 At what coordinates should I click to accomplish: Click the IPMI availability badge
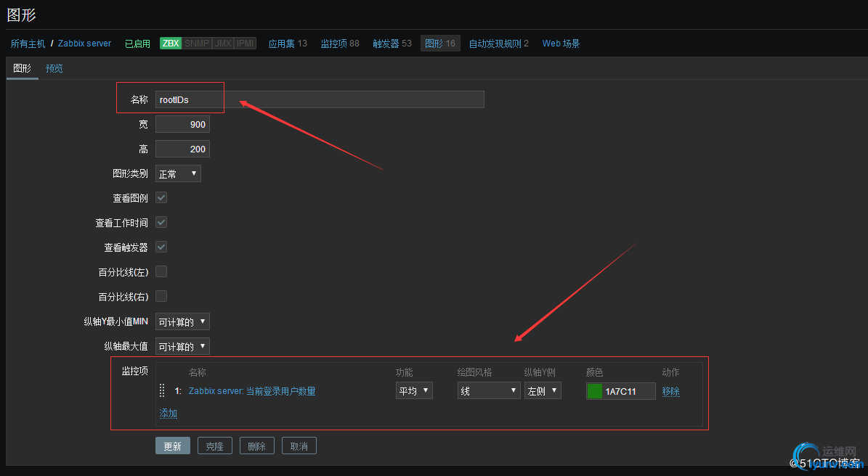coord(245,43)
